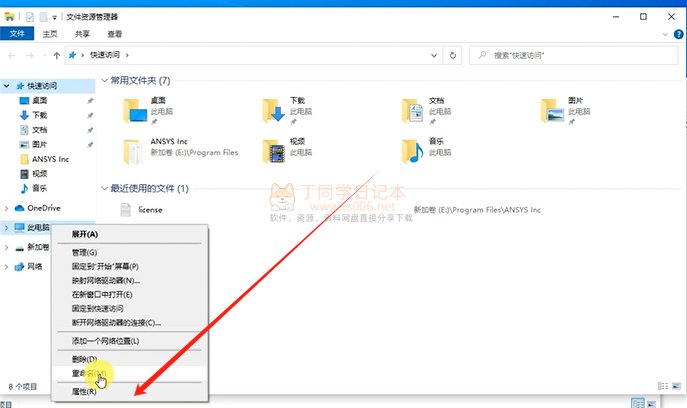Click the new folder icon in title bar

(43, 17)
